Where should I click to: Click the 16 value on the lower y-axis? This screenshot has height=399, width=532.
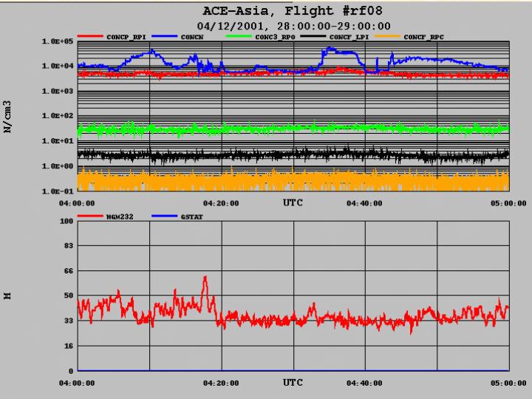[69, 346]
